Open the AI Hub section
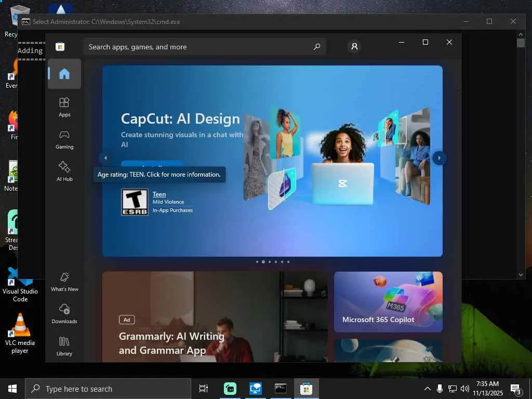 tap(64, 171)
